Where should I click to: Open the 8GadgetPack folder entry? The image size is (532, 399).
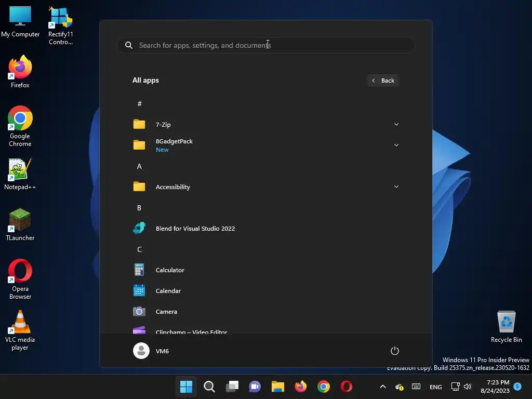tap(265, 145)
